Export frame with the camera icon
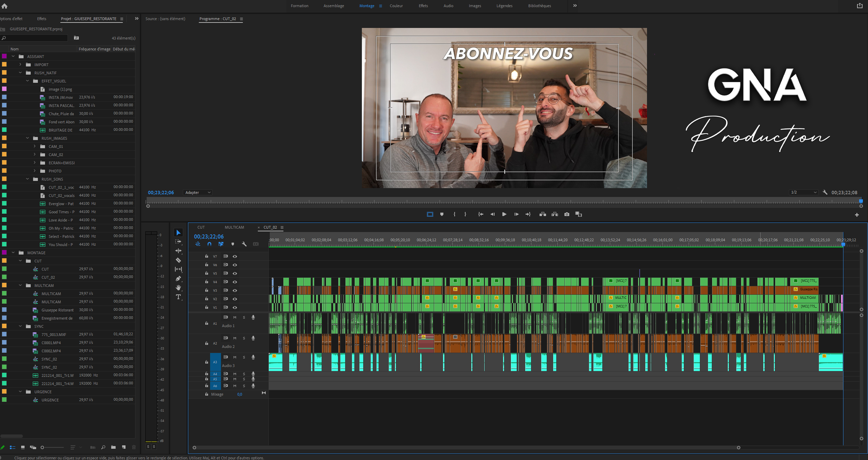The width and height of the screenshot is (868, 460). pos(567,214)
